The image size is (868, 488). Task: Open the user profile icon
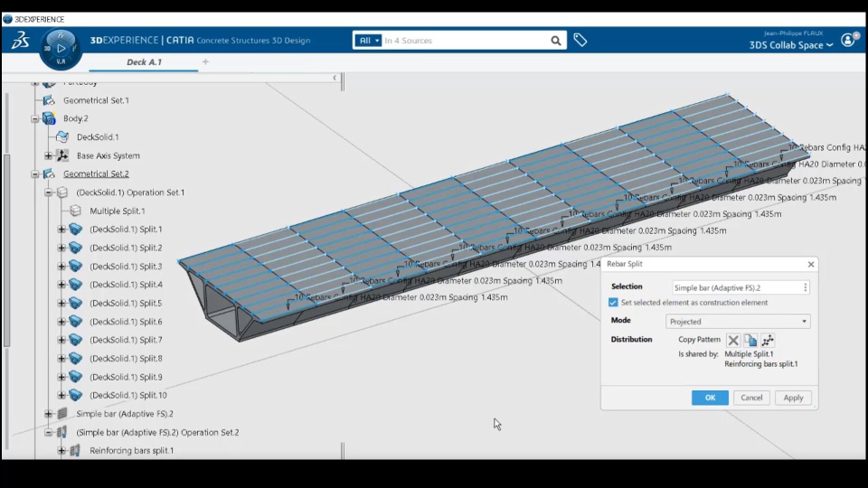[848, 40]
